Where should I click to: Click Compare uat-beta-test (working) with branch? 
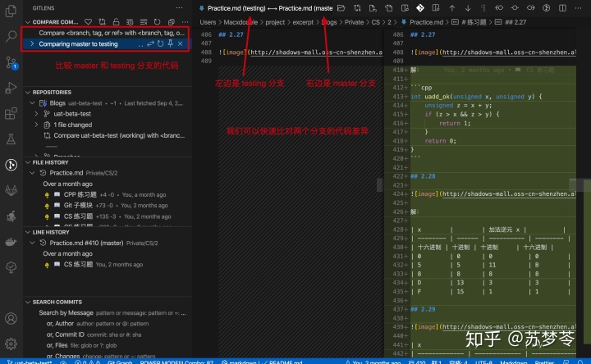click(119, 135)
